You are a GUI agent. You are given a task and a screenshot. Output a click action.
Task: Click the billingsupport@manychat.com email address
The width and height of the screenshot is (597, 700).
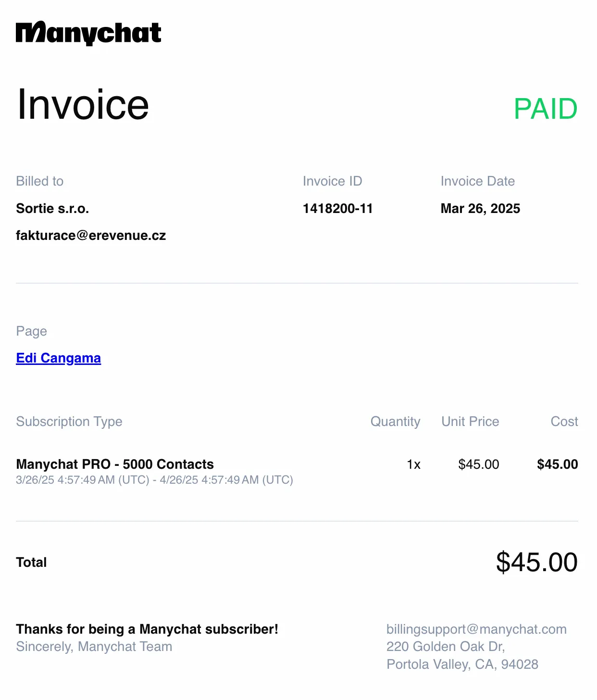pos(476,629)
